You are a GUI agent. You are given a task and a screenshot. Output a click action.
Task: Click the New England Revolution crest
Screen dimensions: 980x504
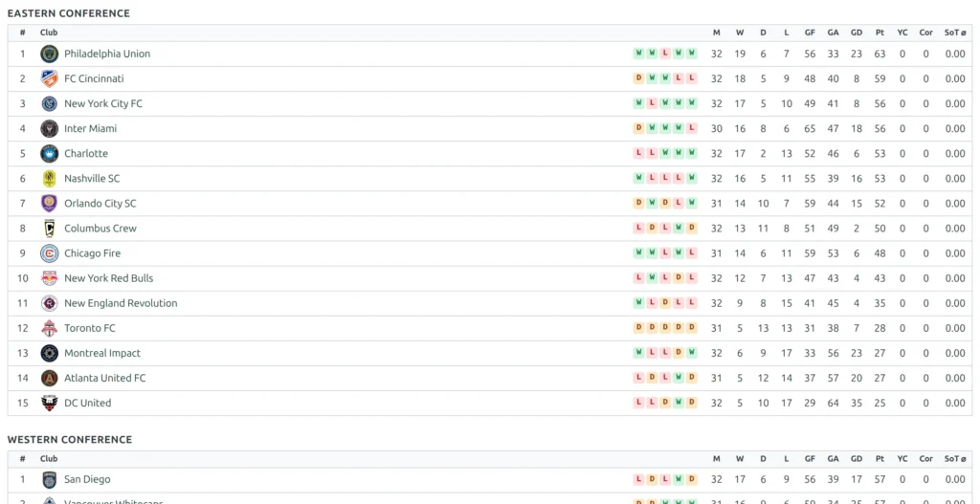[50, 303]
